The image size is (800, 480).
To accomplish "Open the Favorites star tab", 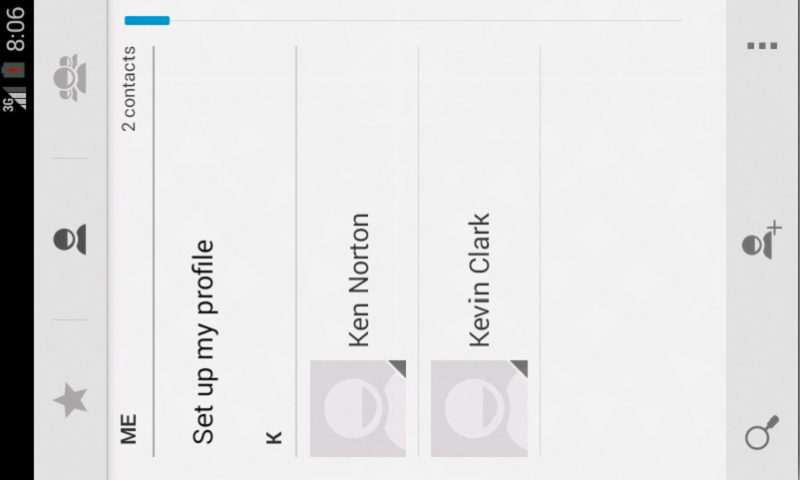I will 70,400.
